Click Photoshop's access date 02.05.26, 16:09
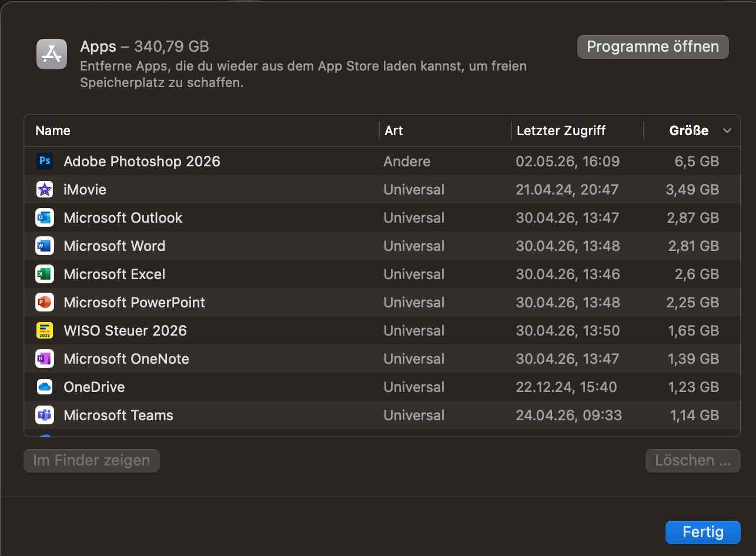The width and height of the screenshot is (756, 556). click(x=567, y=161)
